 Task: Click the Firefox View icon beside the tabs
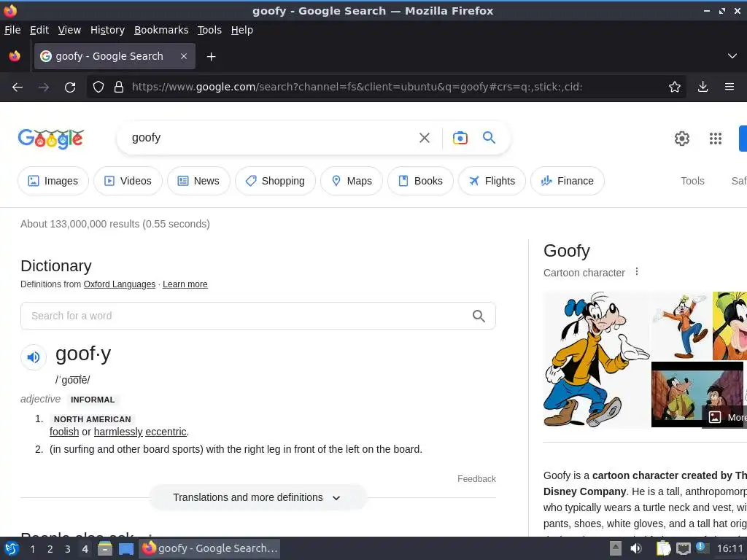[x=15, y=56]
